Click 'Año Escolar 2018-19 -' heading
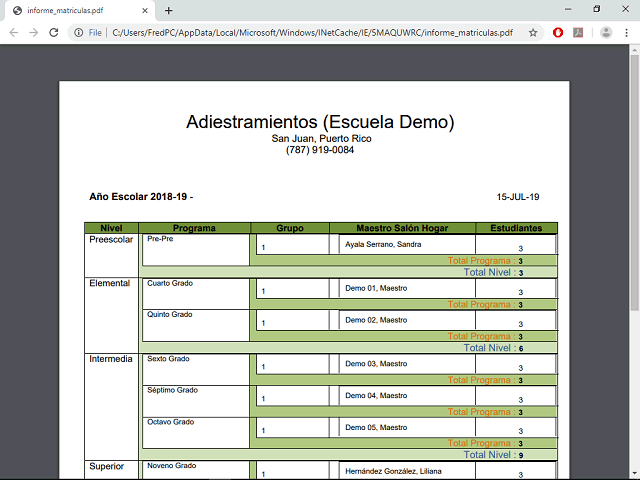640x480 pixels. click(141, 197)
